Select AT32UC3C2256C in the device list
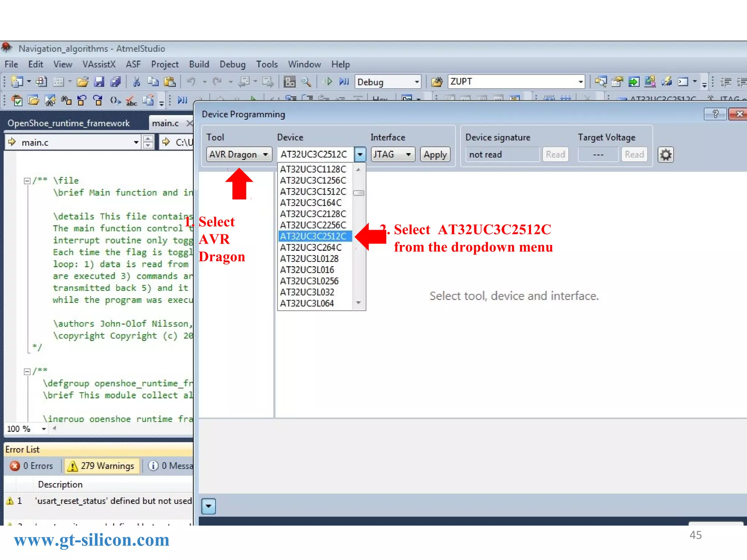This screenshot has width=747, height=560. click(x=315, y=225)
